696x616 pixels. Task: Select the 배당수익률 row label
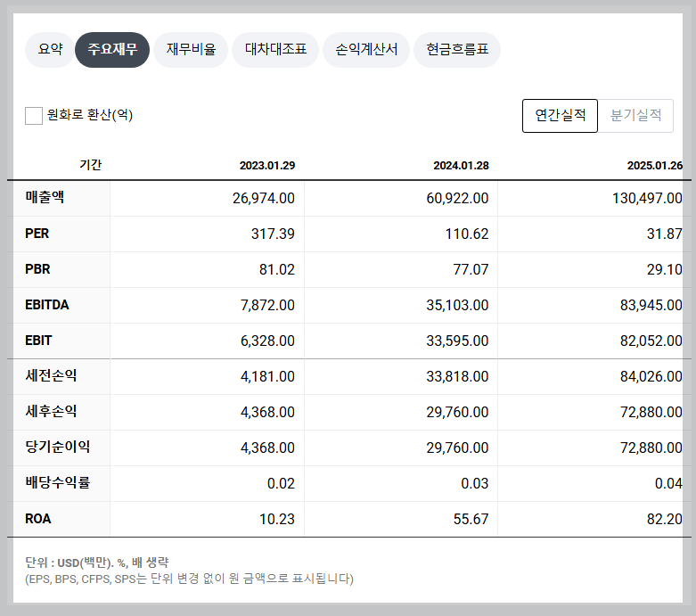pyautogui.click(x=58, y=482)
